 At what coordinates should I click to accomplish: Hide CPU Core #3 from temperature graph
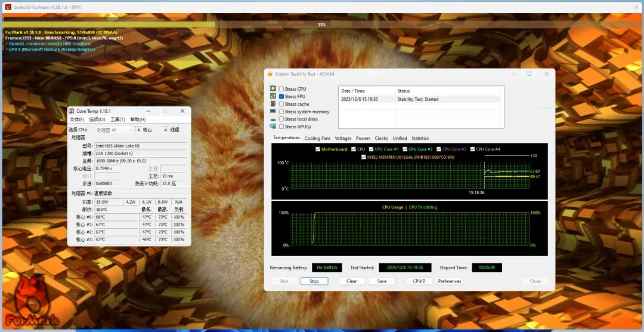438,149
